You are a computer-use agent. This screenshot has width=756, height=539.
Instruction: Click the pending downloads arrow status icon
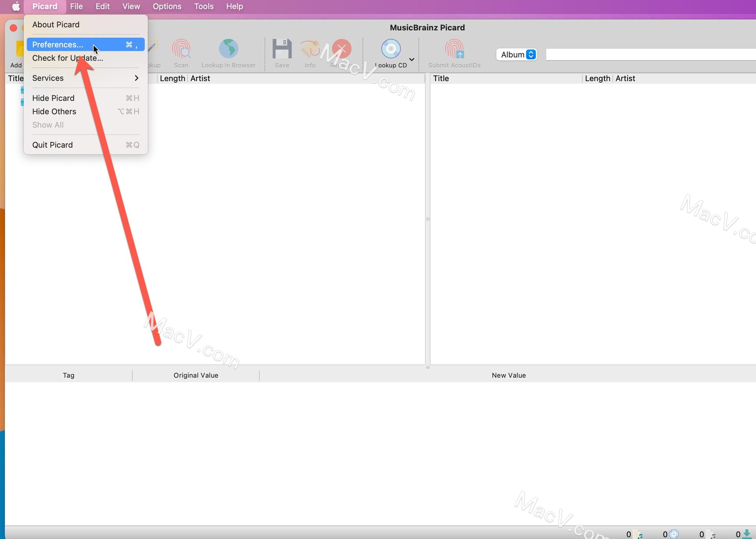coord(747,534)
